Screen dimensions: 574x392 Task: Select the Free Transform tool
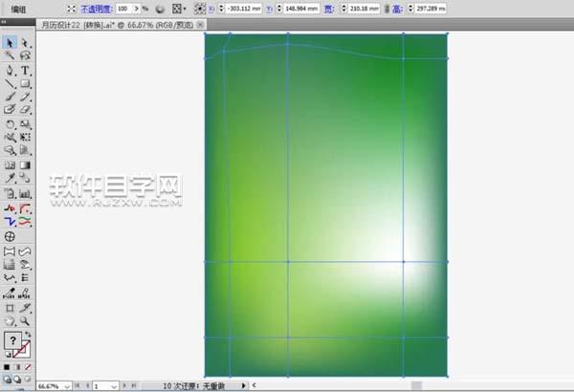[x=25, y=138]
